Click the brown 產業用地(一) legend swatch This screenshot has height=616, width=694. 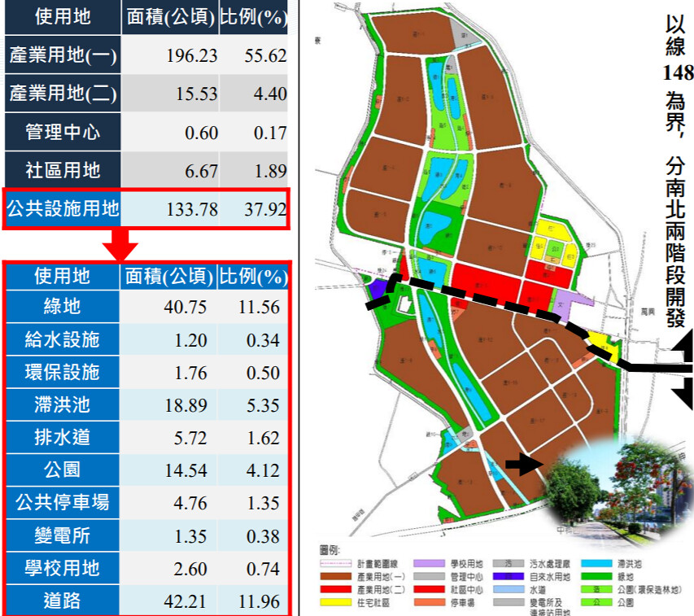335,576
